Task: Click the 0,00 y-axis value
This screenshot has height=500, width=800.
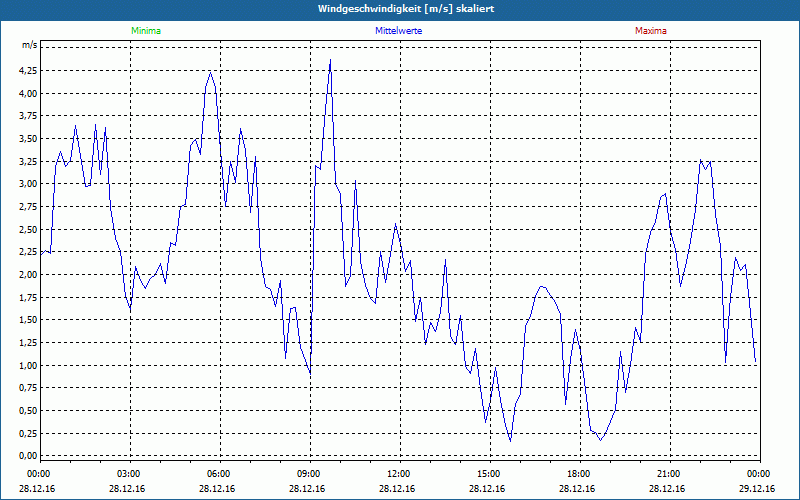Action: tap(28, 456)
